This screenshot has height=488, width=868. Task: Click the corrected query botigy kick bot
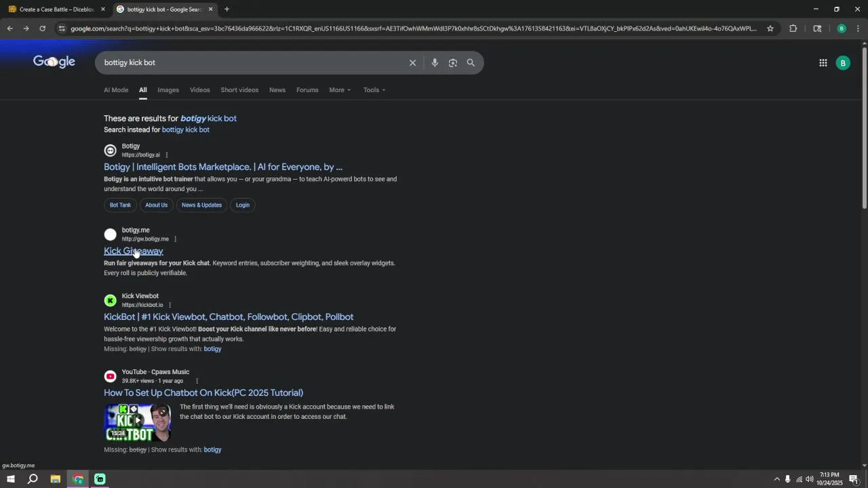(208, 119)
